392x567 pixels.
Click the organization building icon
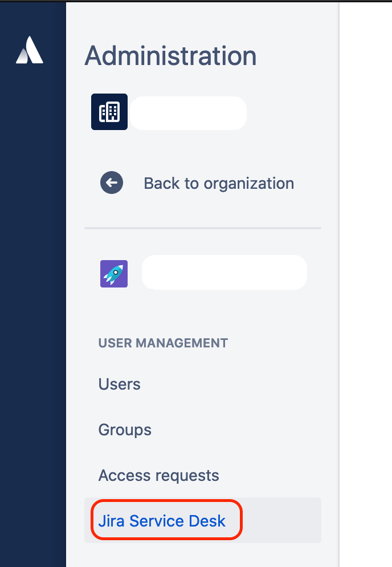pyautogui.click(x=109, y=112)
